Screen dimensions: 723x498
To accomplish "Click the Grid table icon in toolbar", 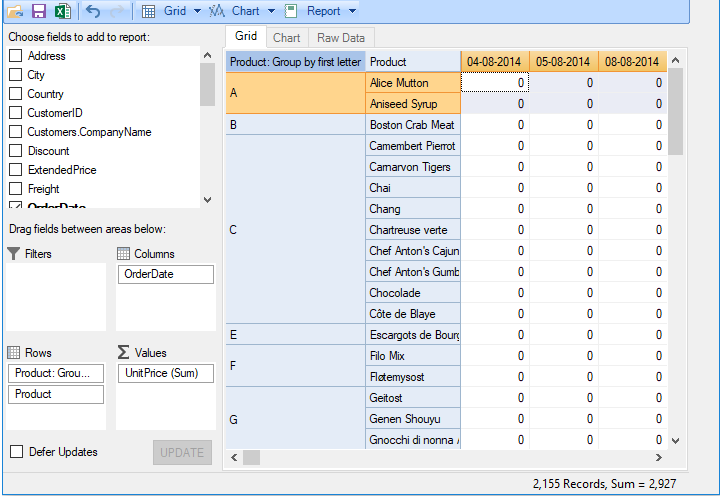I will [x=148, y=11].
